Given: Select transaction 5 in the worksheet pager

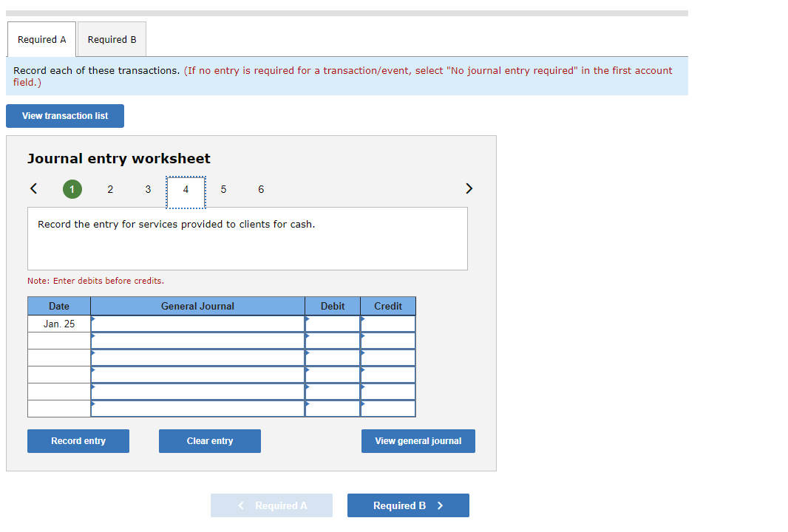Looking at the screenshot, I should pos(223,189).
